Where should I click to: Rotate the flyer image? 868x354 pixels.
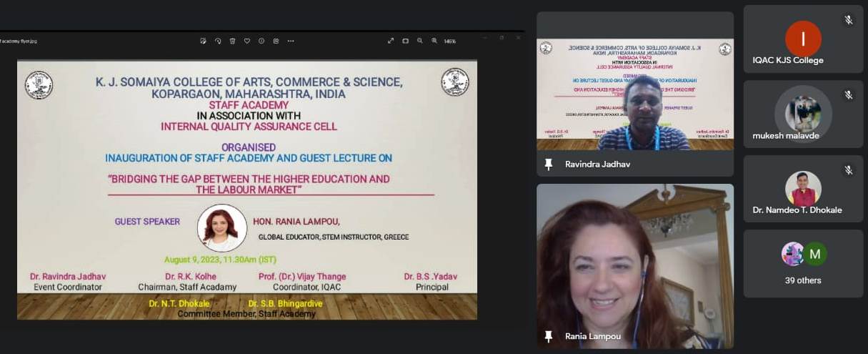218,41
